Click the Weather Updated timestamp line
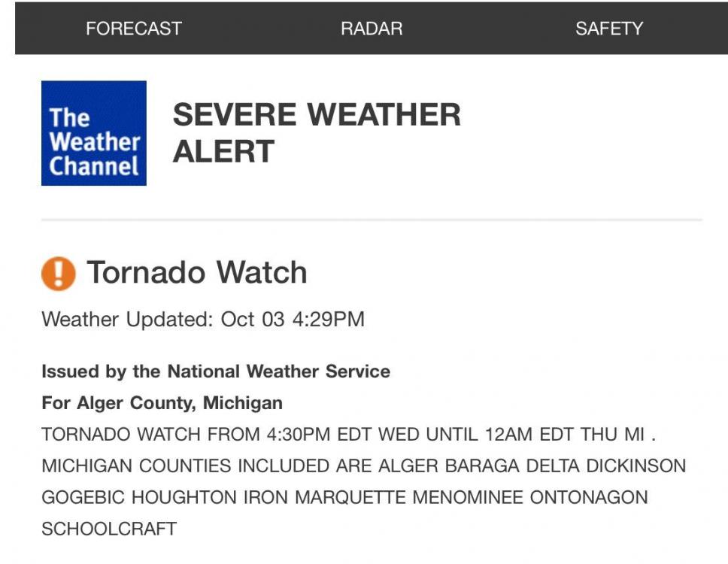Viewport: 728px width, 564px height. pyautogui.click(x=203, y=319)
